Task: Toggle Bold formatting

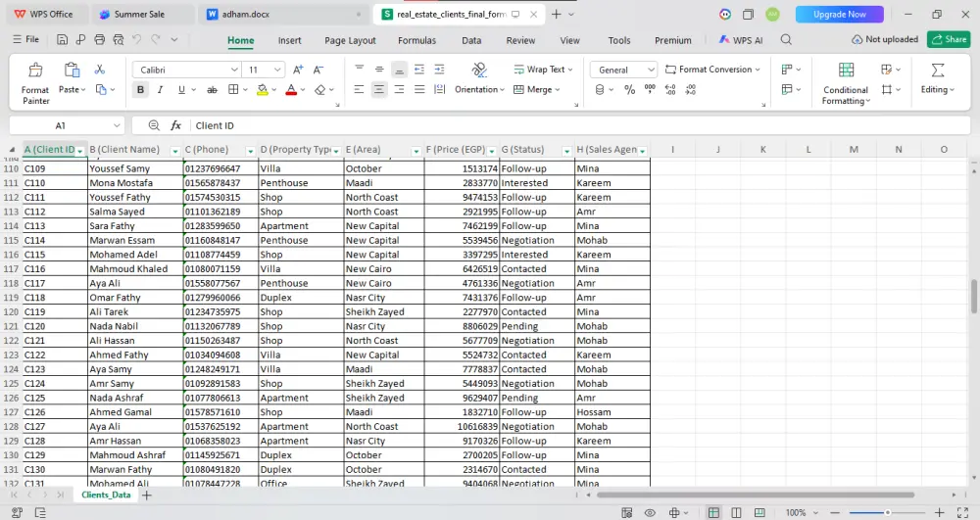Action: (x=140, y=90)
